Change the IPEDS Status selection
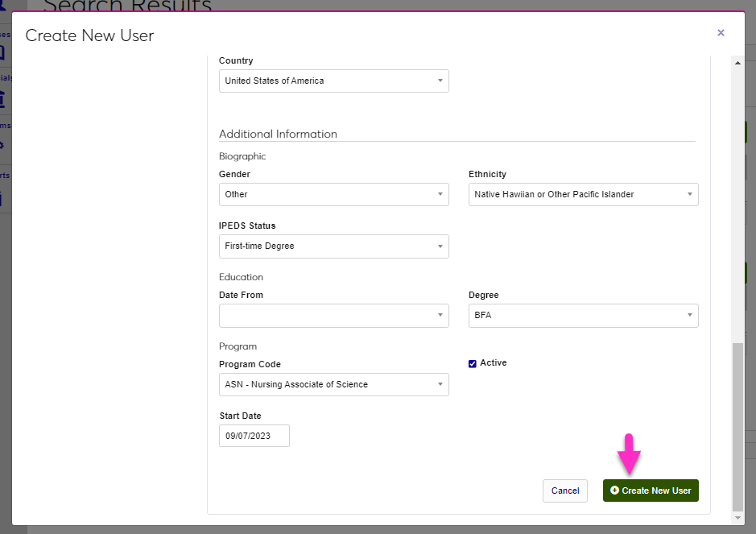Image resolution: width=756 pixels, height=534 pixels. [x=333, y=246]
